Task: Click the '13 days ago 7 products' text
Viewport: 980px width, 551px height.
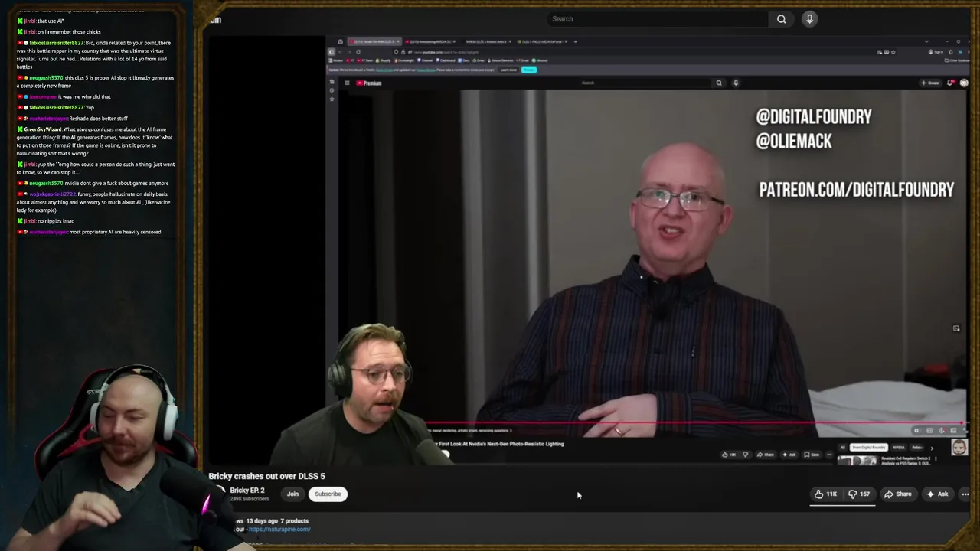Action: (x=276, y=521)
